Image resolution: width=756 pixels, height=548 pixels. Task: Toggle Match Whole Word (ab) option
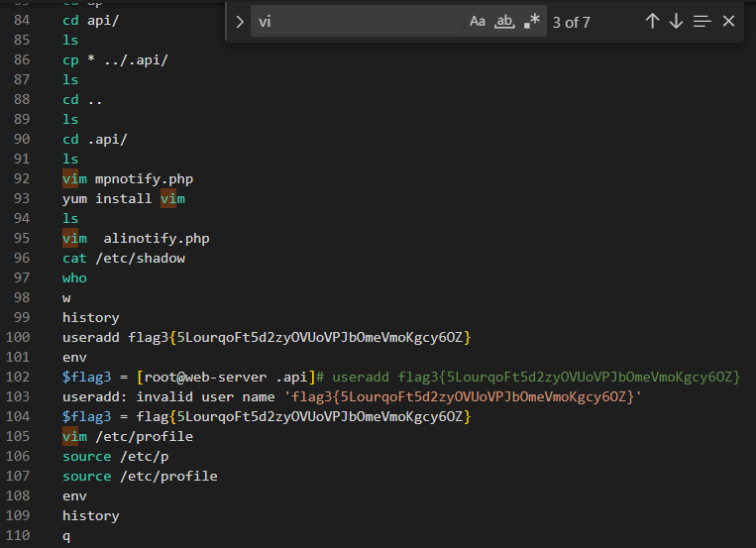click(504, 22)
